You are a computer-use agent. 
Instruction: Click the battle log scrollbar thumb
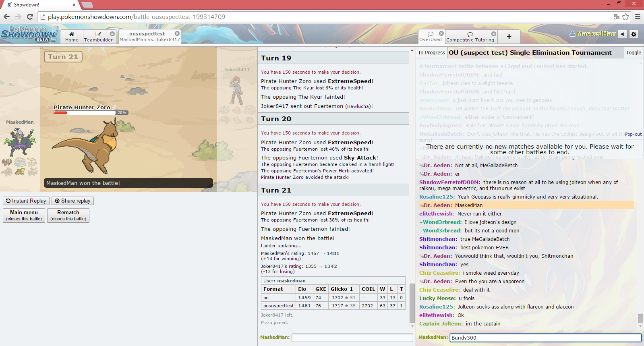point(412,303)
